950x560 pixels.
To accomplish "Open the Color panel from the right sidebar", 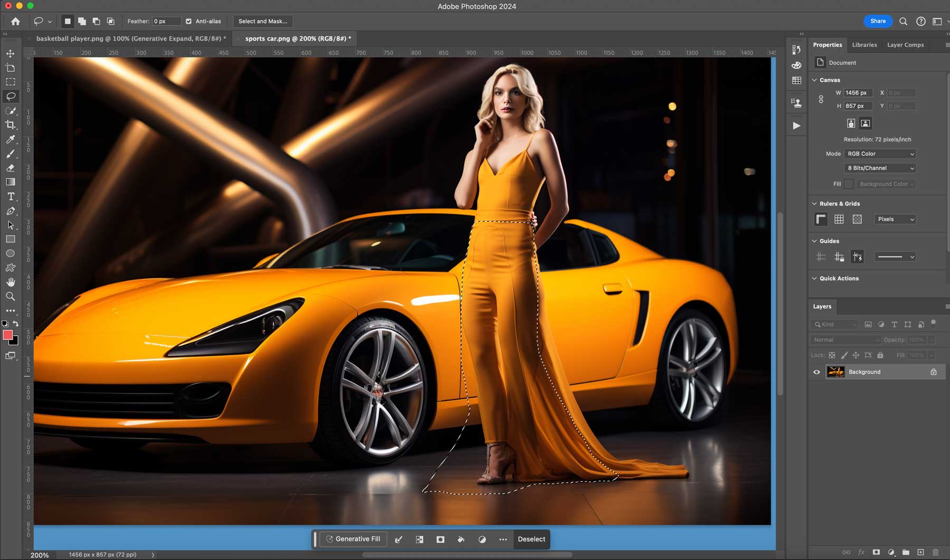I will [x=796, y=65].
